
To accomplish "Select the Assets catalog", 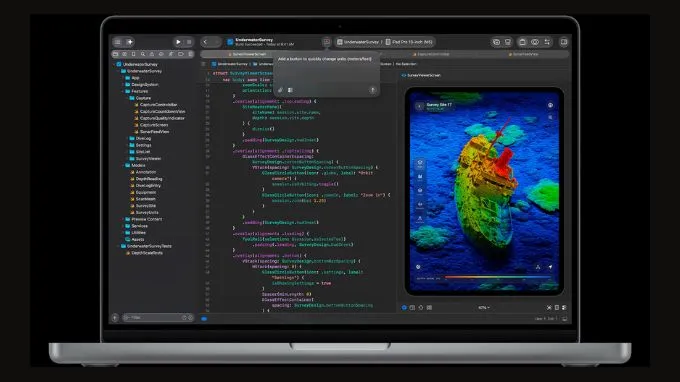I will click(134, 239).
